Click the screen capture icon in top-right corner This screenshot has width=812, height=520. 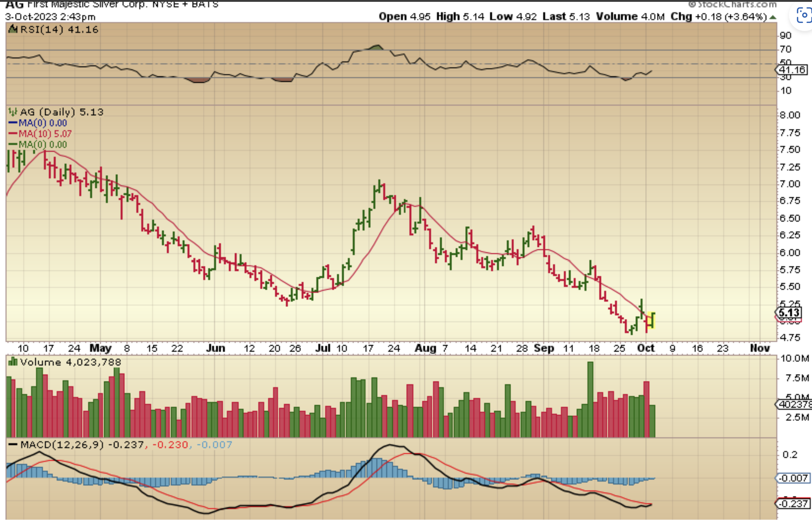[x=804, y=16]
